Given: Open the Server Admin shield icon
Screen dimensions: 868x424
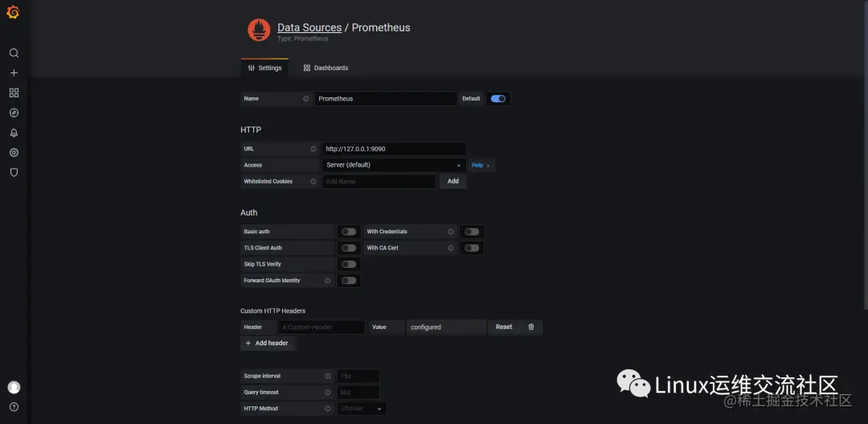Looking at the screenshot, I should pos(14,172).
